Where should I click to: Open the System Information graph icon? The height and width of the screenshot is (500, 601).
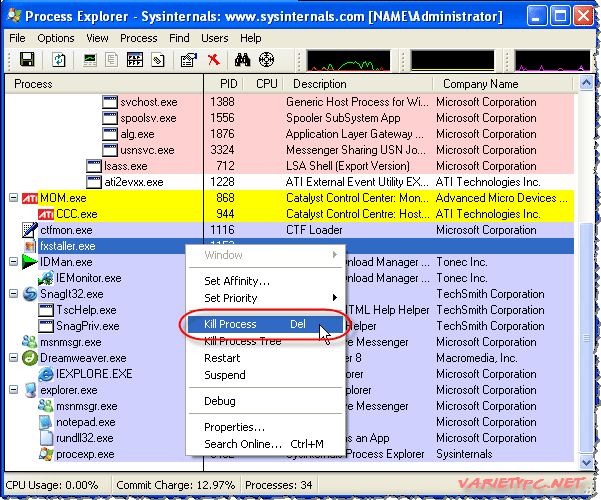(x=90, y=60)
